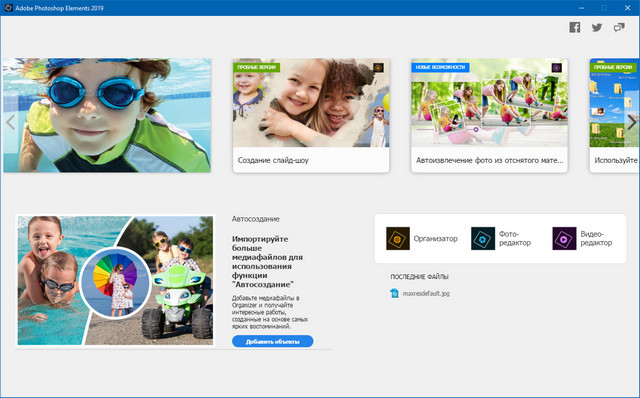Click the Photoshop Elements icon in title bar

point(8,8)
